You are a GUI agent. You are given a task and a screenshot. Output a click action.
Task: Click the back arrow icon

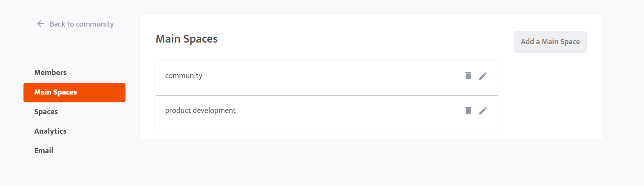[41, 24]
